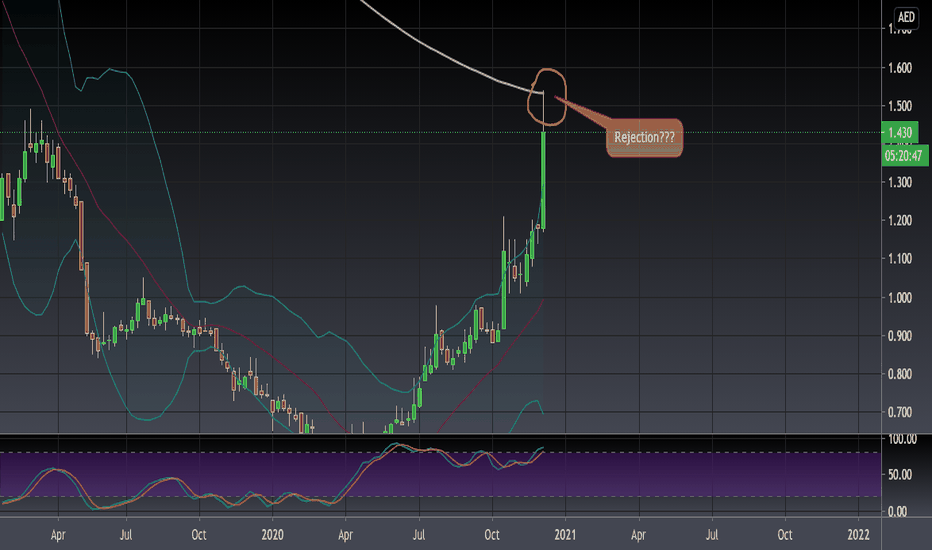Click the 0.900 price axis label
The image size is (932, 550).
[x=900, y=336]
